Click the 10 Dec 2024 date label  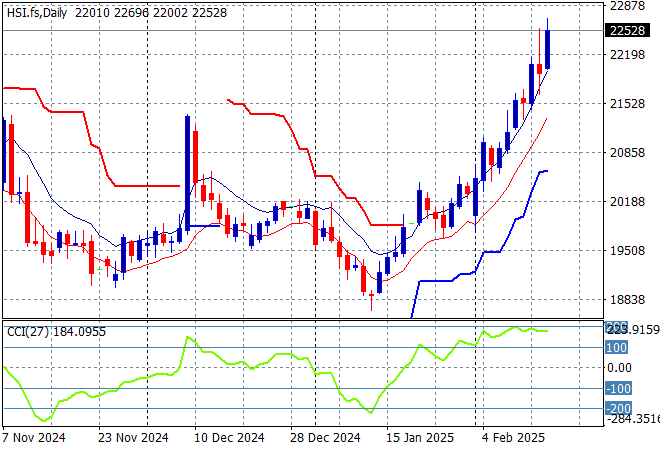(229, 438)
